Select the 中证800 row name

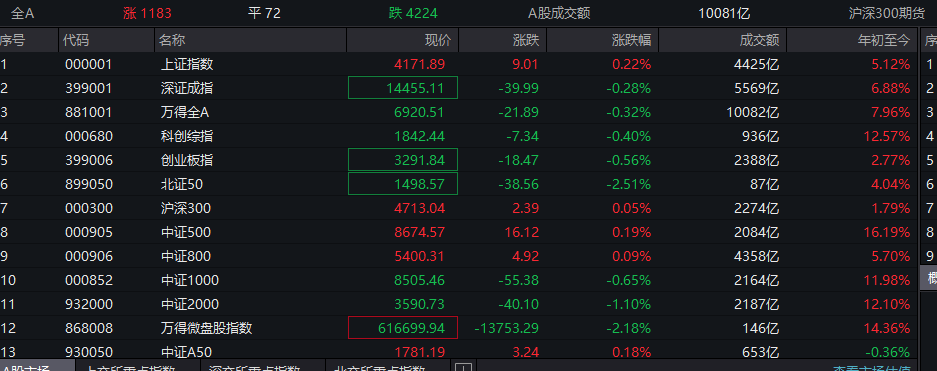(186, 256)
